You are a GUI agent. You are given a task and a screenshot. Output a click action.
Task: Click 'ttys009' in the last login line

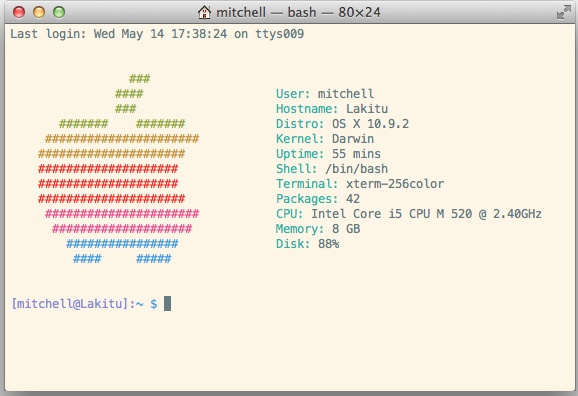tap(280, 34)
